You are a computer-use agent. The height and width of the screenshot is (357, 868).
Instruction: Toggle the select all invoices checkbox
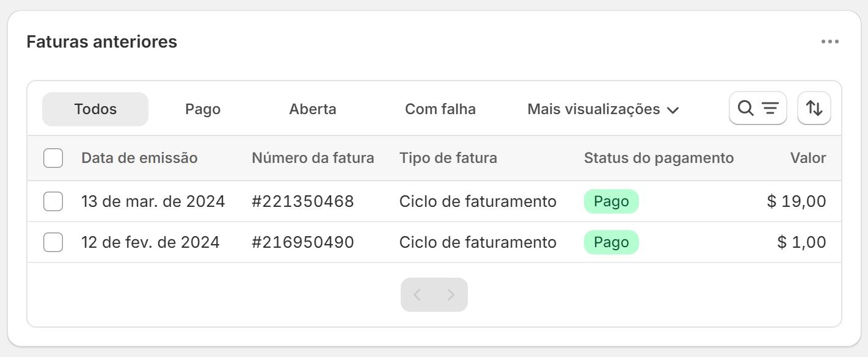pyautogui.click(x=53, y=159)
